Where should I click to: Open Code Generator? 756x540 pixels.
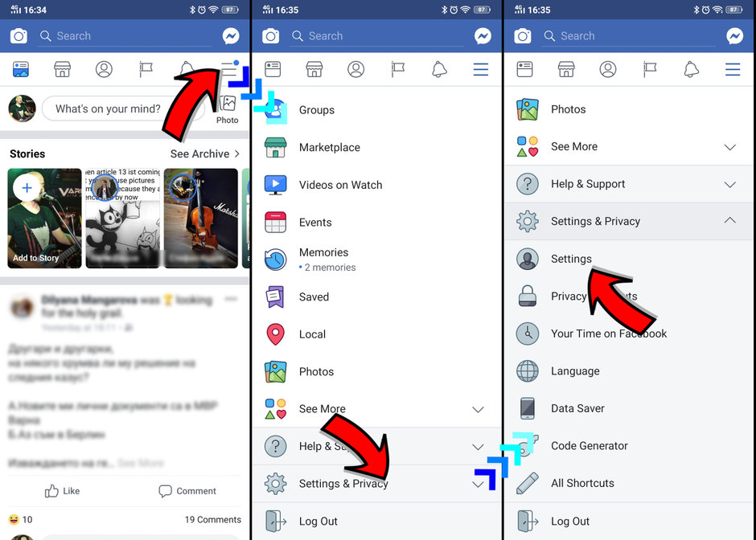[629, 446]
